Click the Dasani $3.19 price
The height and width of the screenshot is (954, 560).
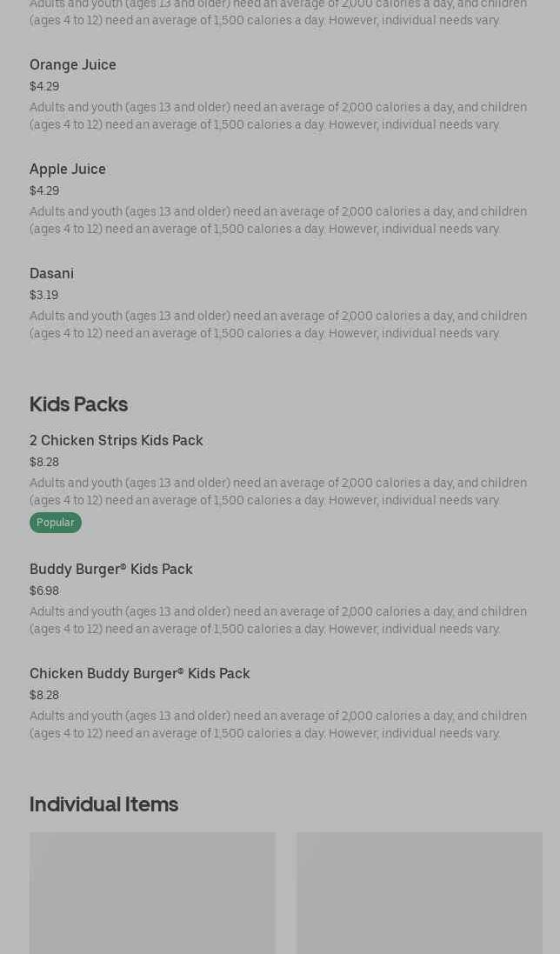[x=44, y=296]
